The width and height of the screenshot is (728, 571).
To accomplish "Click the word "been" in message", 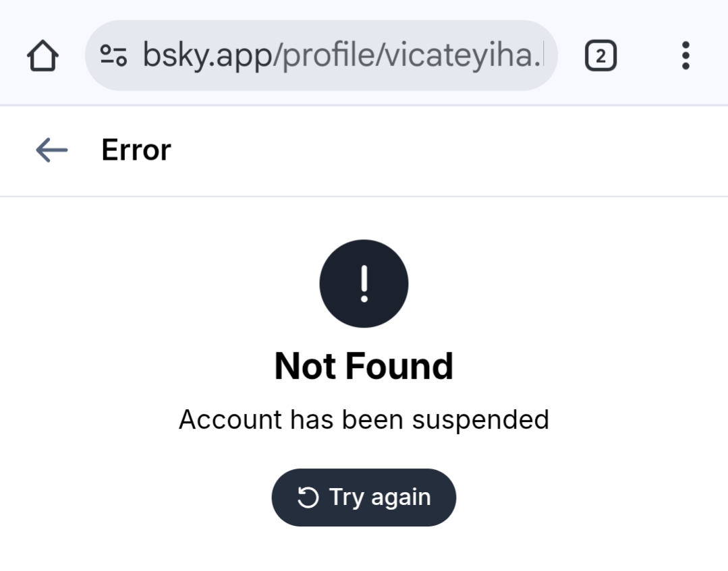I will 374,420.
